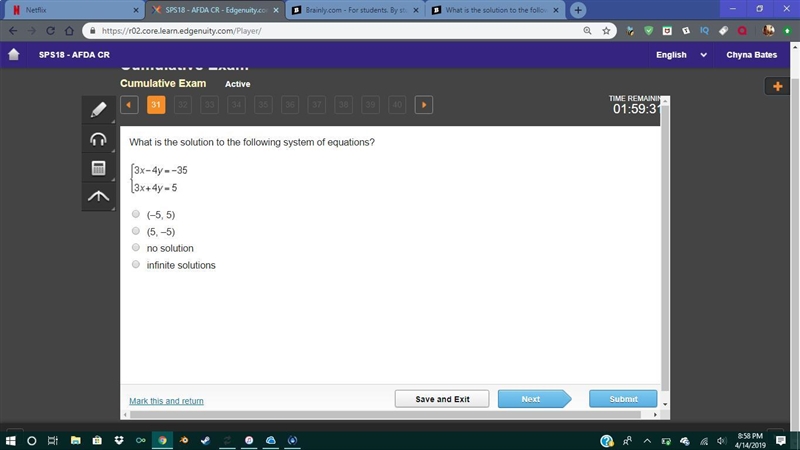Select question 31 in navigator

click(x=156, y=105)
